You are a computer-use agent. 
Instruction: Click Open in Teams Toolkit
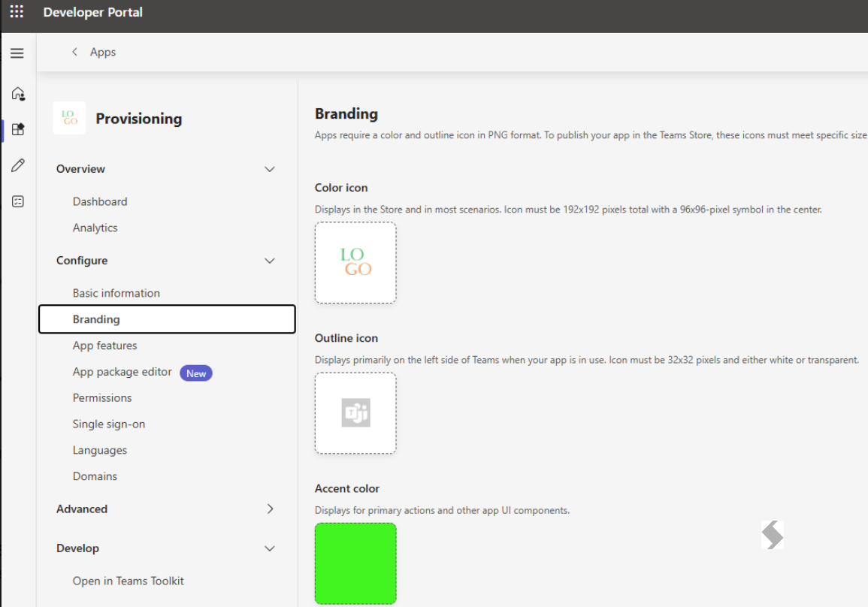click(x=128, y=581)
